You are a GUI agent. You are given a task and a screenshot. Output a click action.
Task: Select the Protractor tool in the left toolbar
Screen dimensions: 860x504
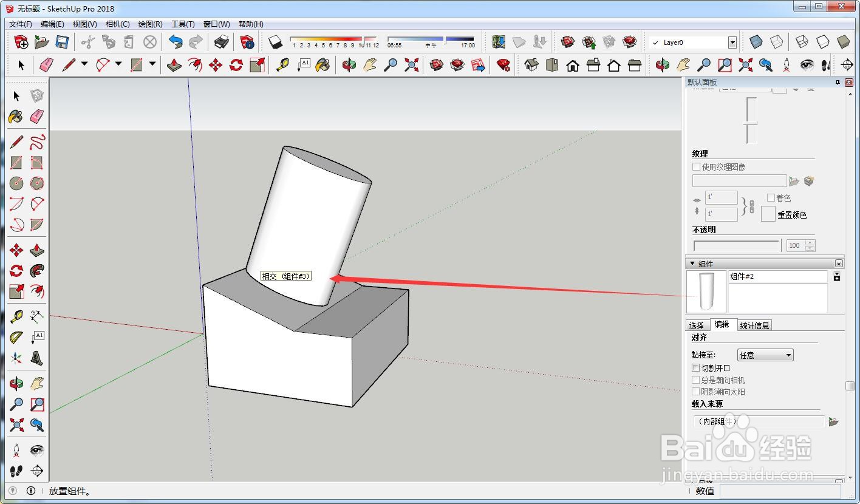click(16, 338)
